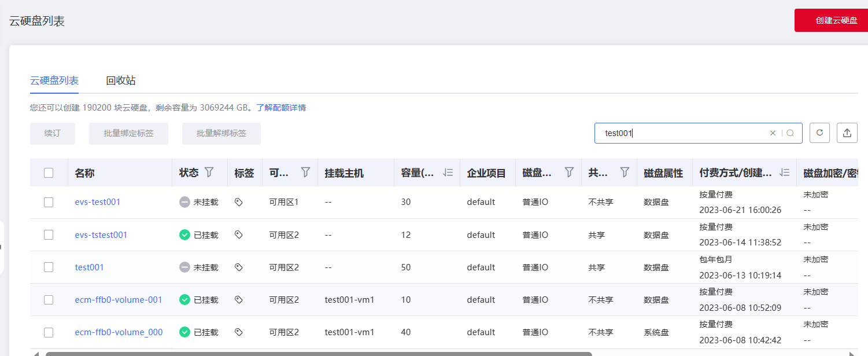The width and height of the screenshot is (868, 356).
Task: Open ecm-ffb0-volume-001 disk details
Action: (119, 299)
